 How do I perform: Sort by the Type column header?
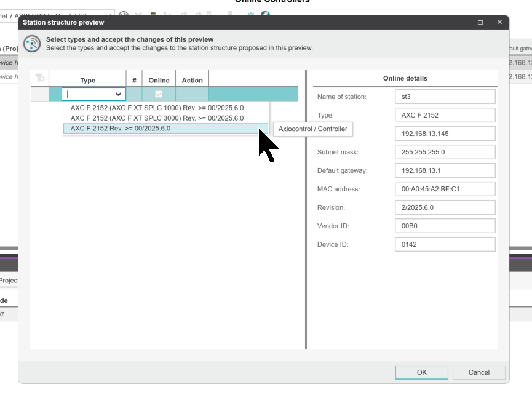click(88, 80)
